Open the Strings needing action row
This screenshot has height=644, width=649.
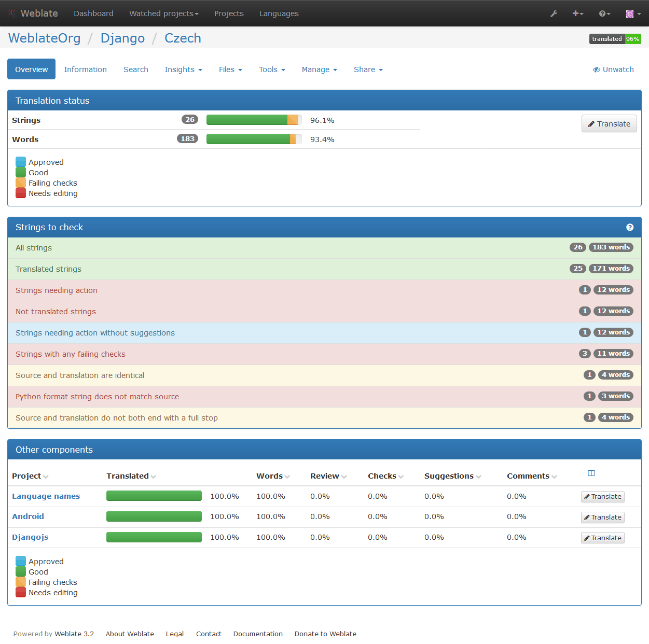coord(324,290)
